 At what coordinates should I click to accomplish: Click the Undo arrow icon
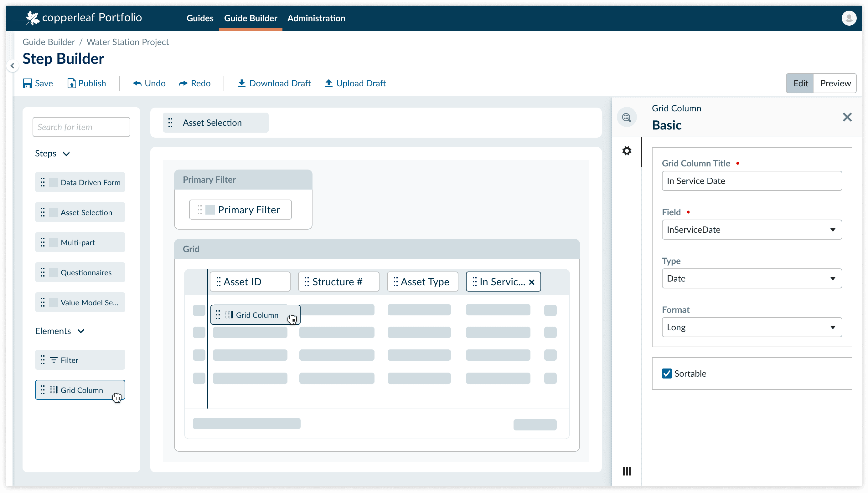137,83
